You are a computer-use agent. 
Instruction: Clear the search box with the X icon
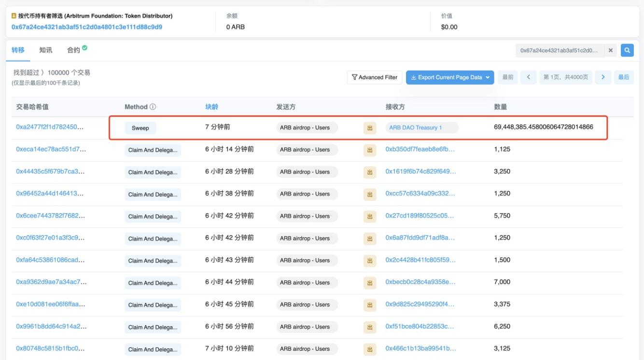[x=611, y=50]
